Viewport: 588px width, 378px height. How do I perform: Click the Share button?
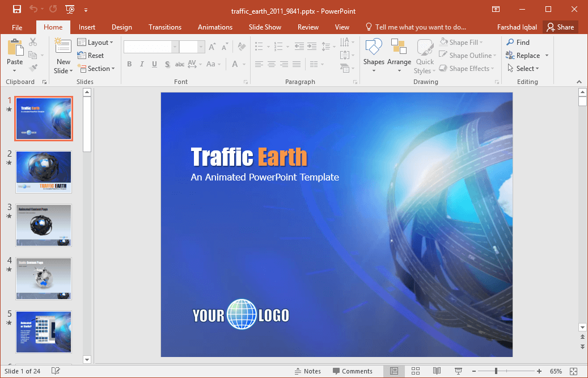tap(560, 27)
